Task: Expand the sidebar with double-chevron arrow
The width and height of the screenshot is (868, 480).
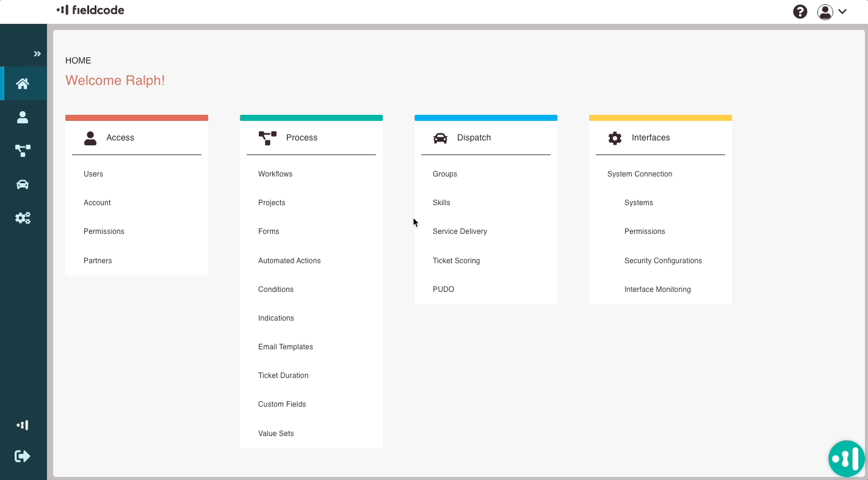Action: [37, 54]
